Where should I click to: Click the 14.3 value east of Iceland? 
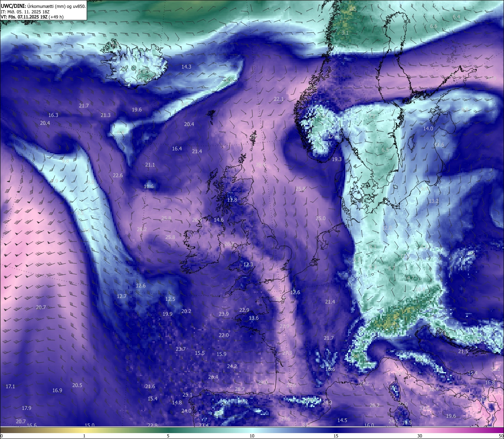(186, 67)
